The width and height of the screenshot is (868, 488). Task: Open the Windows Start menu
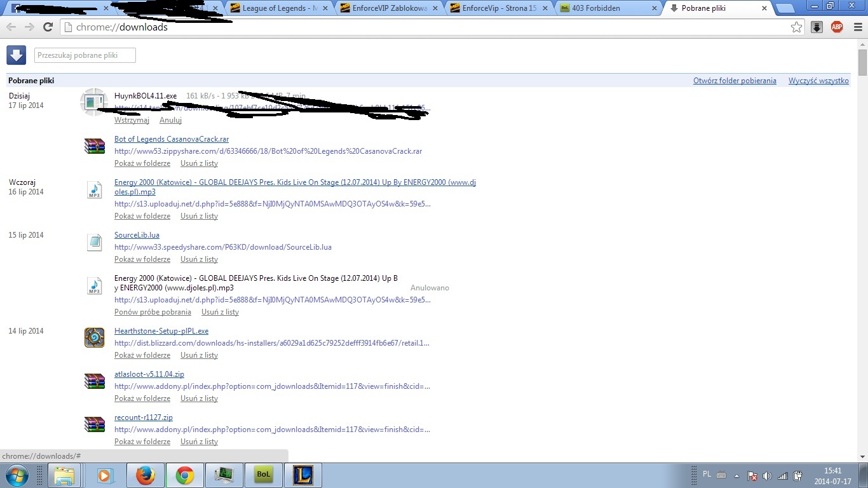(17, 475)
